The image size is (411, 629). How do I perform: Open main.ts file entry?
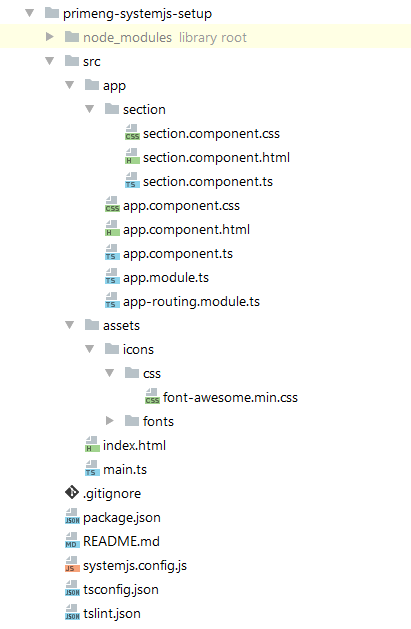(x=125, y=469)
